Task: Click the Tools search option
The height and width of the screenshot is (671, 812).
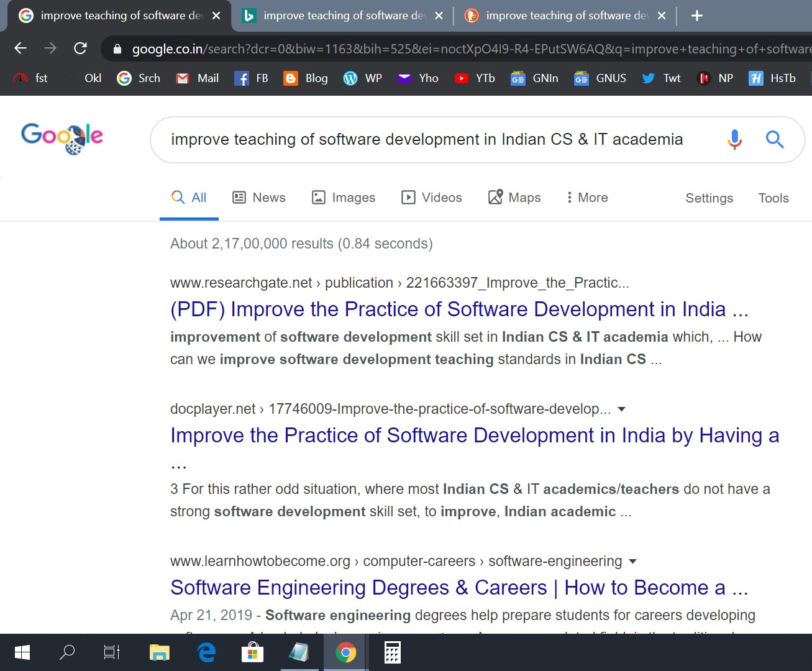Action: pyautogui.click(x=773, y=198)
